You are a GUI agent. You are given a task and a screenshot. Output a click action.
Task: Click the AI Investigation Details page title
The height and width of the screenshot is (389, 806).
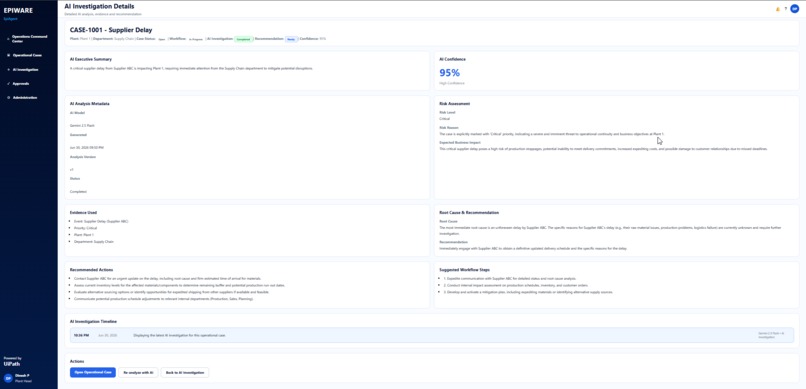(100, 6)
